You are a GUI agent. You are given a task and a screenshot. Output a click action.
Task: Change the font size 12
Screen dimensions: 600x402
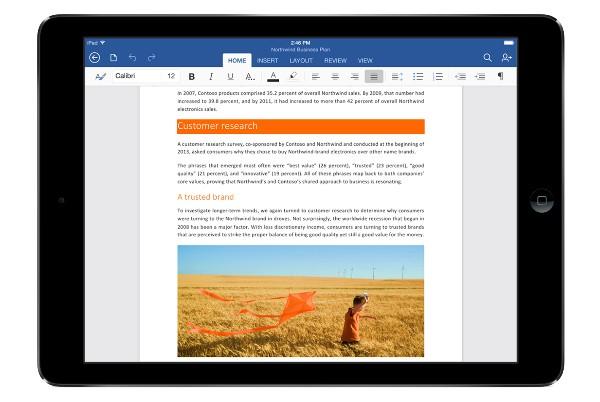point(171,76)
